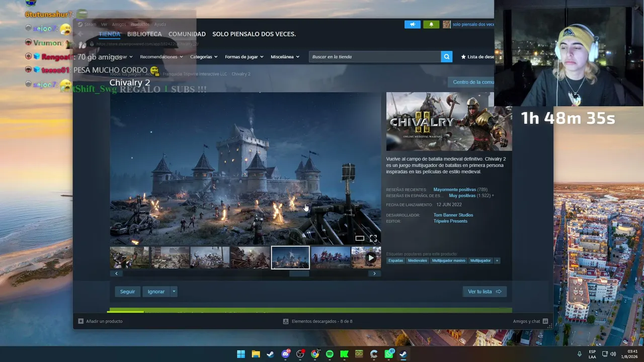
Task: Click the Ignorar button
Action: click(x=156, y=292)
